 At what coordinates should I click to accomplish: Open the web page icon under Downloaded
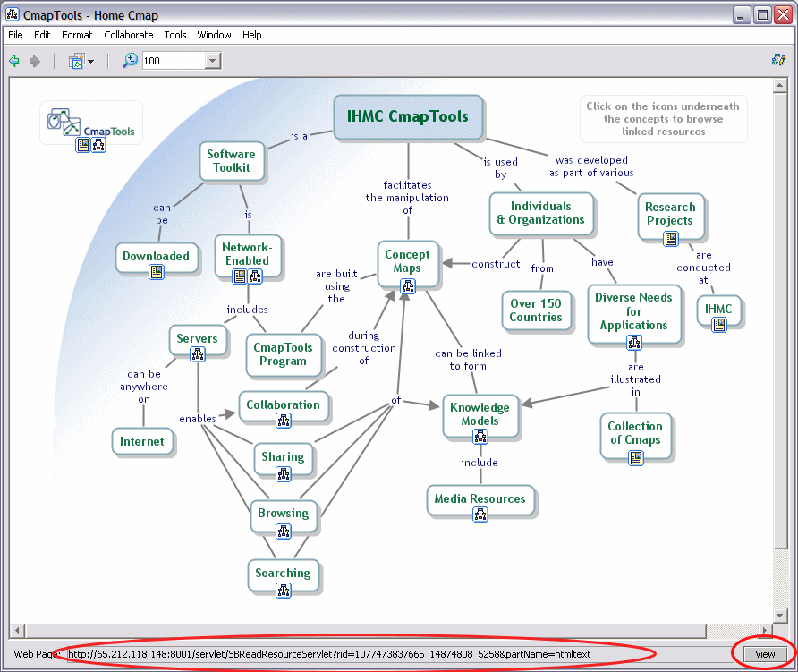[x=157, y=273]
